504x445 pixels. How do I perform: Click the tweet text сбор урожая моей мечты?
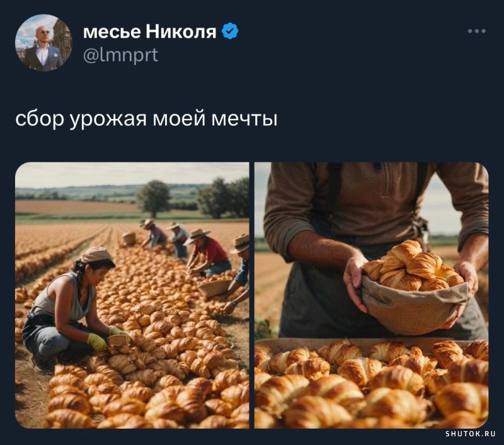(146, 119)
